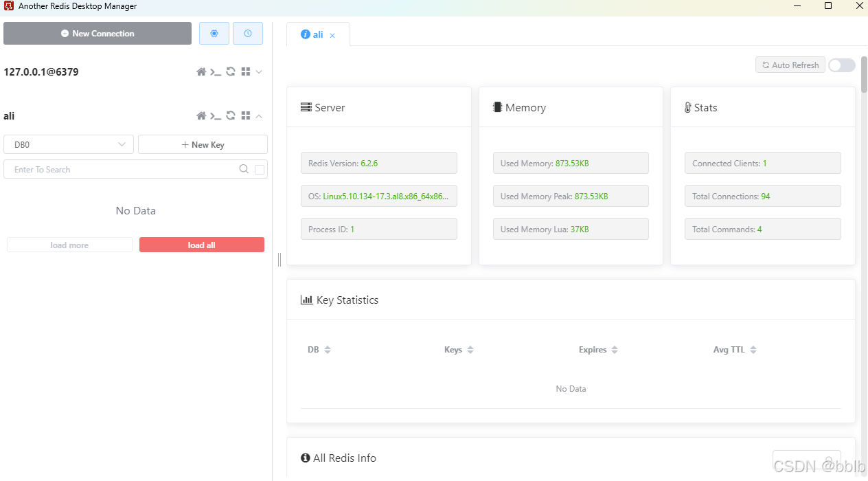This screenshot has width=868, height=481.
Task: Open command log with the clock icon
Action: (248, 33)
